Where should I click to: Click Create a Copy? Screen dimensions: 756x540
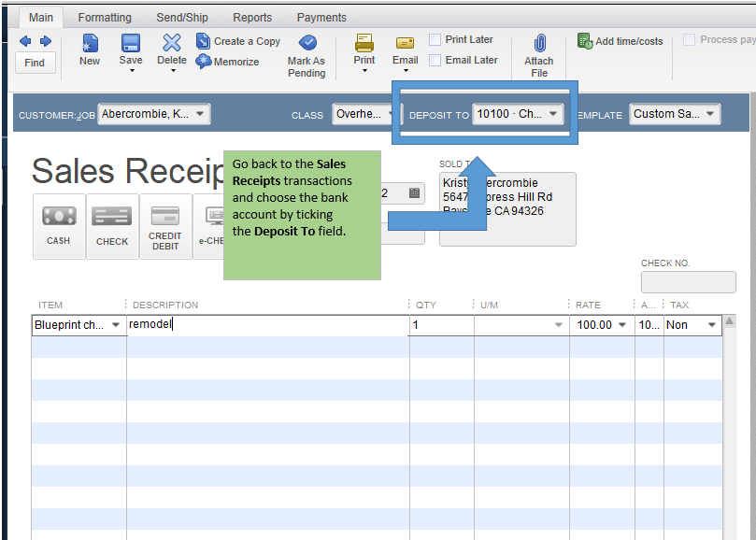pyautogui.click(x=238, y=41)
